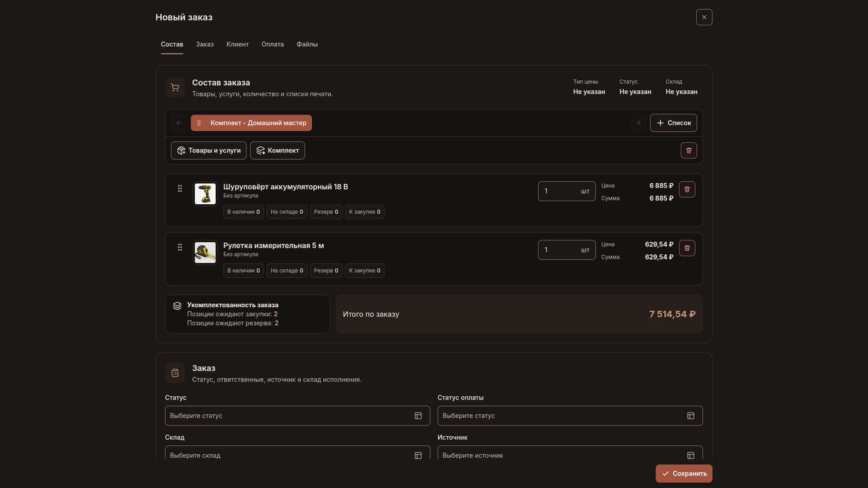
Task: Grab drag handle of Рулетка измерительная row
Action: [180, 247]
